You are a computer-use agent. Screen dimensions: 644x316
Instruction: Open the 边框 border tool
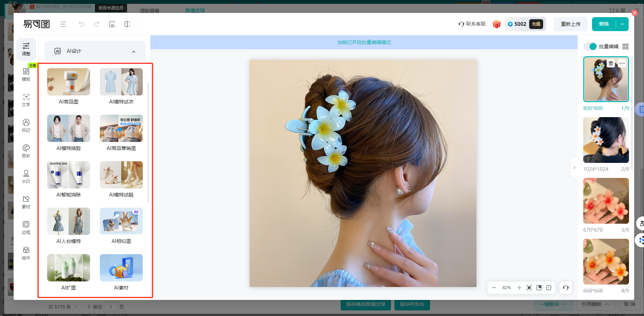[26, 227]
